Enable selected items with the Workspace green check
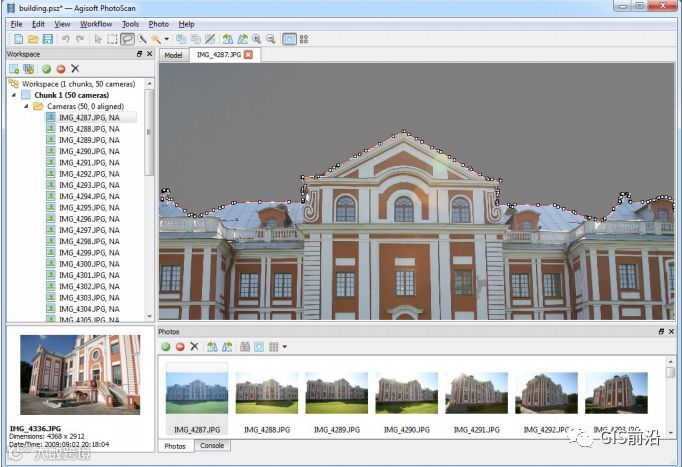This screenshot has width=682, height=467. coord(47,69)
